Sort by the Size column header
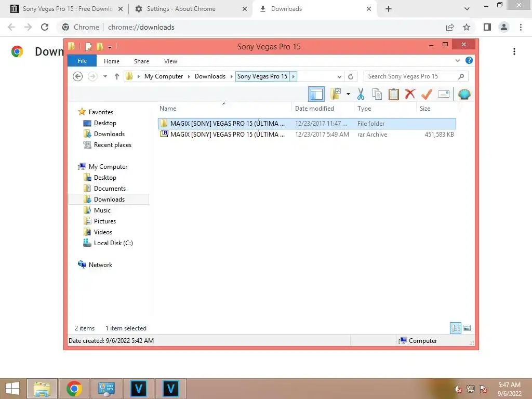Screen dimensions: 532x399 pyautogui.click(x=425, y=109)
